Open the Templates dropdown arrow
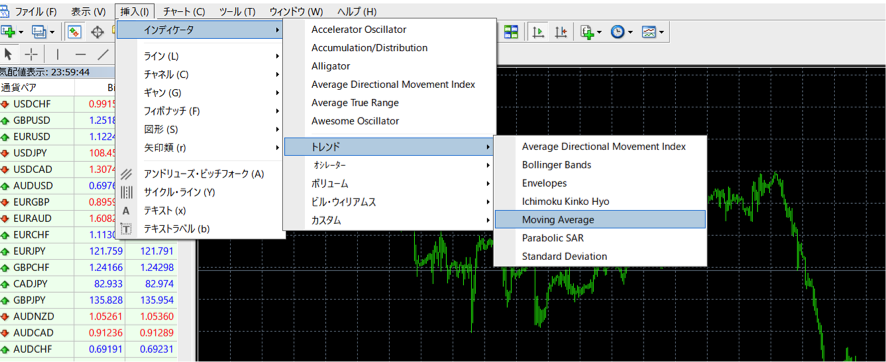This screenshot has width=886, height=362. 661,32
